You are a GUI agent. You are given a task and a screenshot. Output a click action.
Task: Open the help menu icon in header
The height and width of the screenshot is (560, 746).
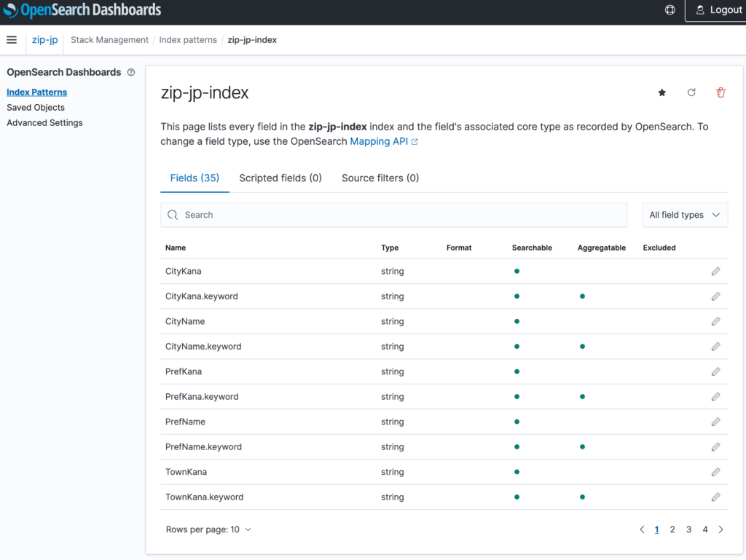point(670,10)
